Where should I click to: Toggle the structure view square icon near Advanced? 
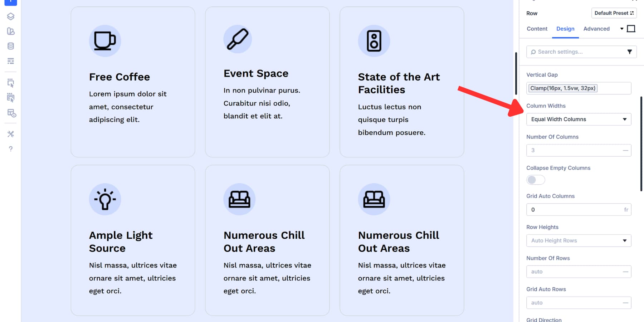tap(631, 28)
